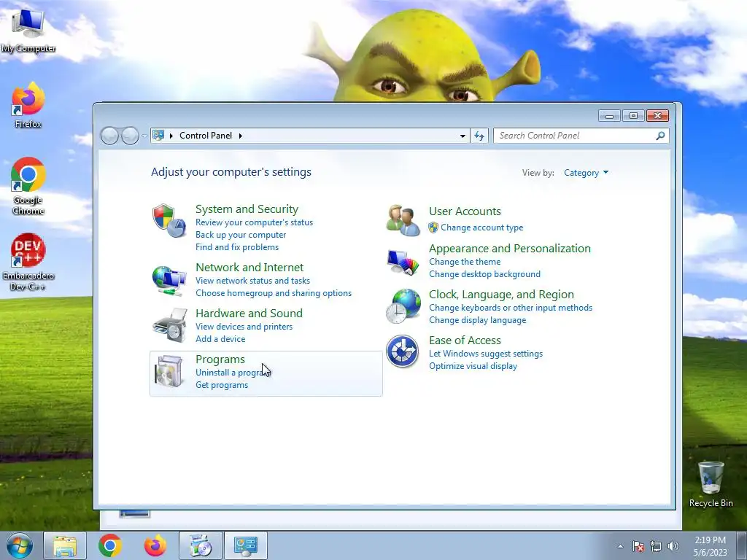Click Change display language link
The width and height of the screenshot is (747, 560).
point(477,320)
